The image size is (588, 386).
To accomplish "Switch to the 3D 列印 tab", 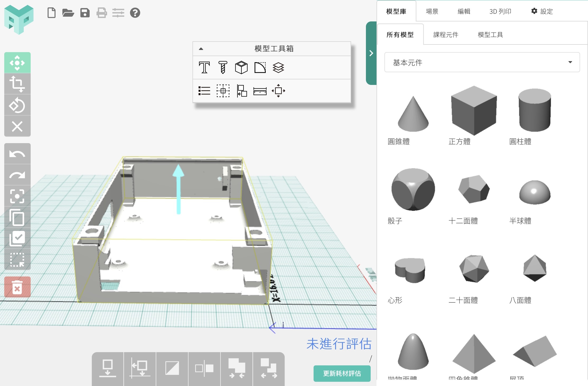I will (500, 11).
